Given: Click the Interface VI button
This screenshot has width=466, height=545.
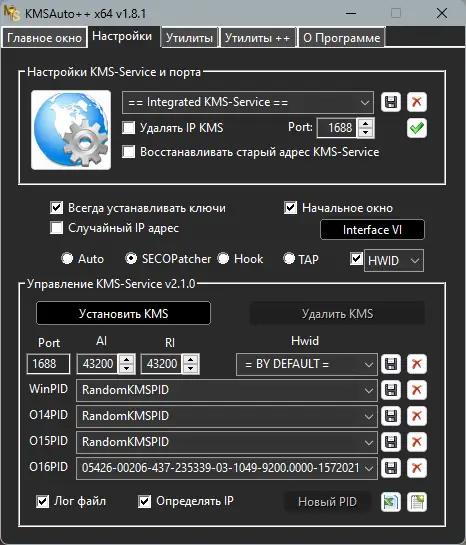Looking at the screenshot, I should 372,230.
